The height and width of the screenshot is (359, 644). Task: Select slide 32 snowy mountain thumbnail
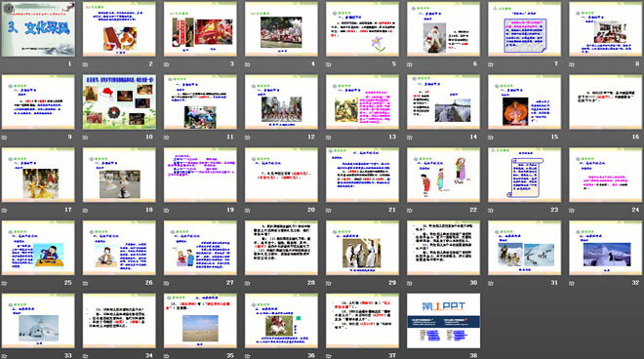606,248
